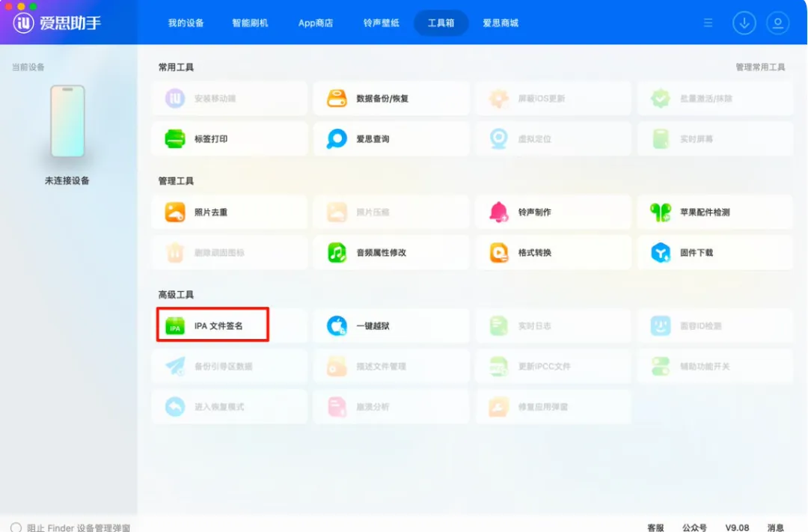Viewport: 808px width, 532px height.
Task: Open 公众号 in the footer
Action: 694,528
